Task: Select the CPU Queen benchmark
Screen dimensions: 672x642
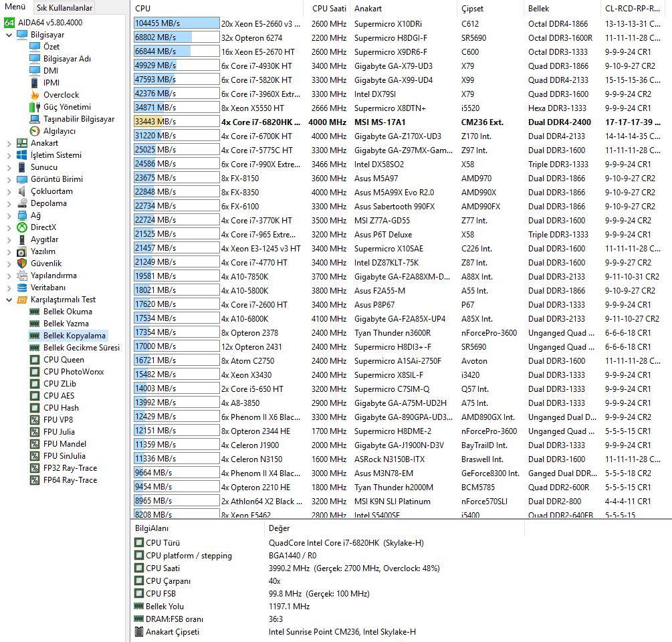Action: (64, 360)
